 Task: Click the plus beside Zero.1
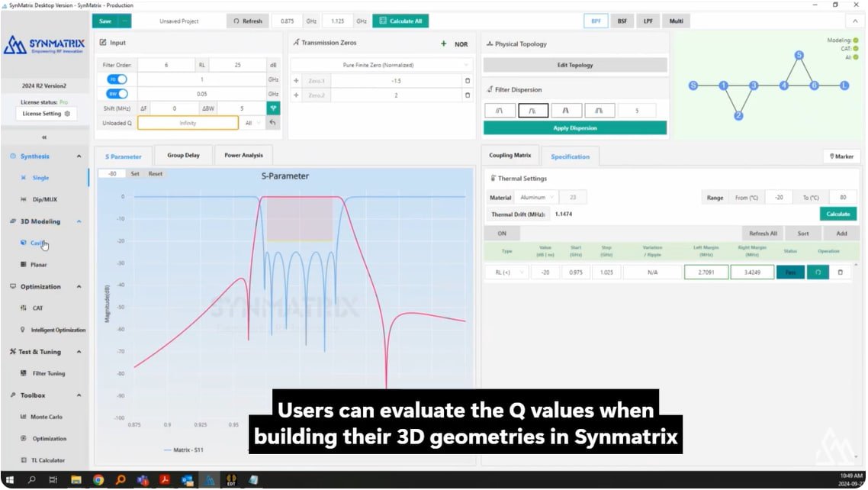[296, 81]
